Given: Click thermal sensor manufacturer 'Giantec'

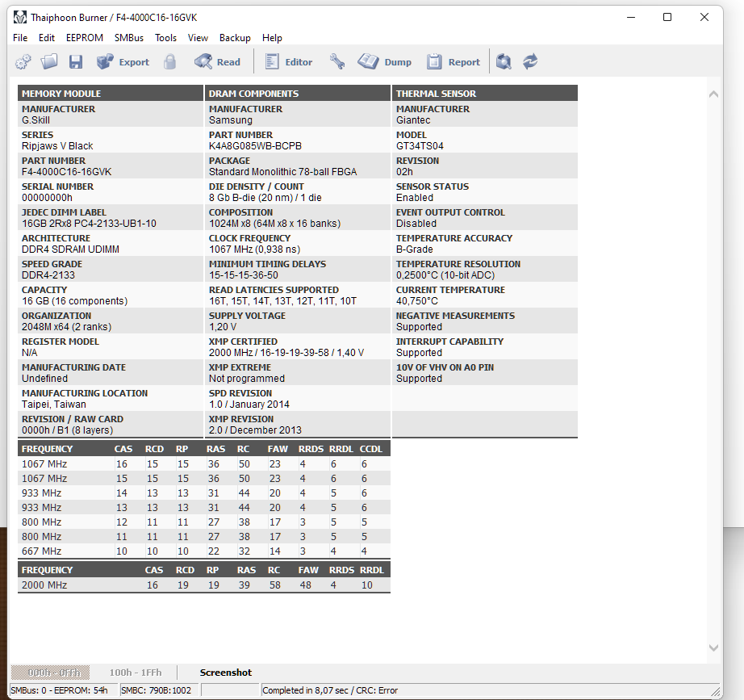Looking at the screenshot, I should [x=413, y=120].
